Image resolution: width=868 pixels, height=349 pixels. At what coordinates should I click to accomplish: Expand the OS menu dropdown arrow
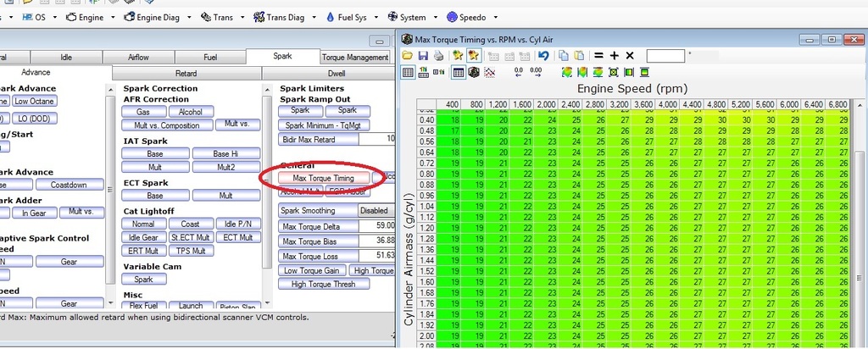click(x=55, y=18)
